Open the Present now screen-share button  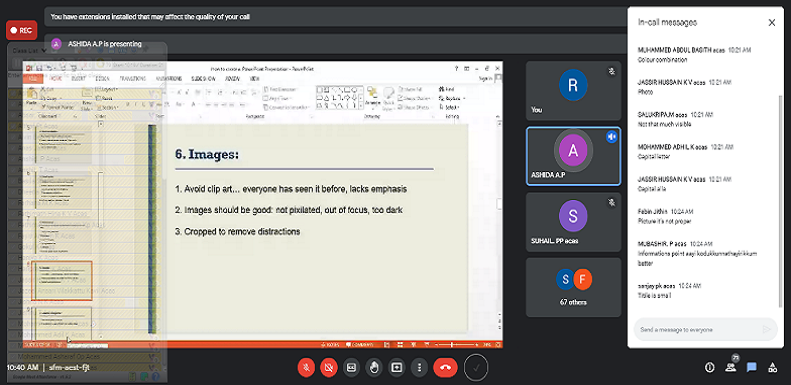pos(397,367)
